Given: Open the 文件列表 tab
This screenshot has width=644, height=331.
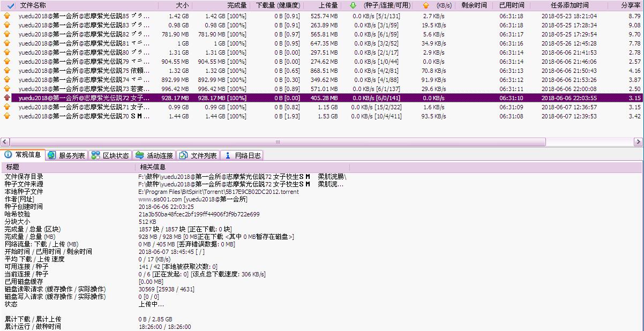Looking at the screenshot, I should pyautogui.click(x=198, y=155).
